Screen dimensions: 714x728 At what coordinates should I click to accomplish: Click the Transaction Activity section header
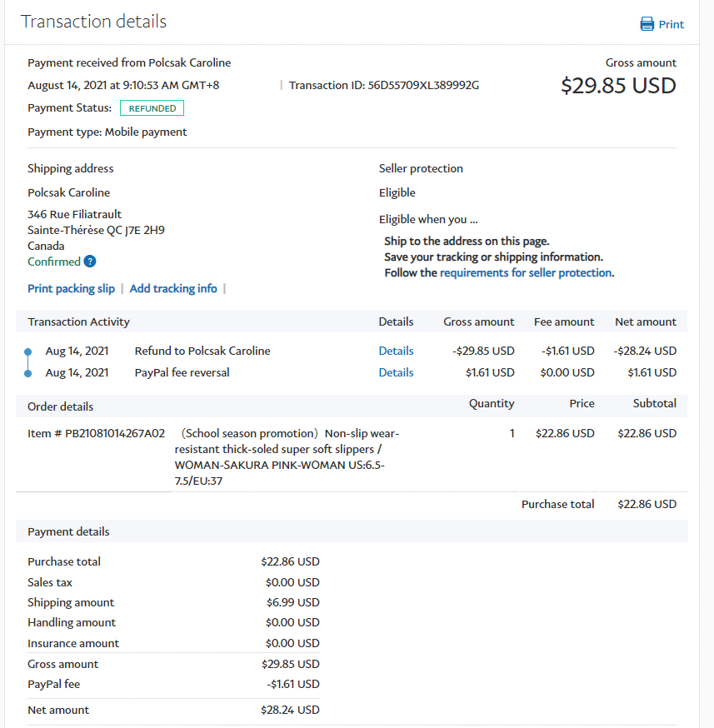78,322
